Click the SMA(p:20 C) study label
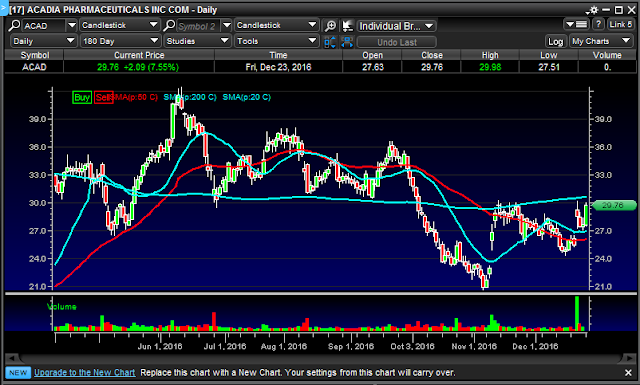The width and height of the screenshot is (640, 385). pos(247,97)
